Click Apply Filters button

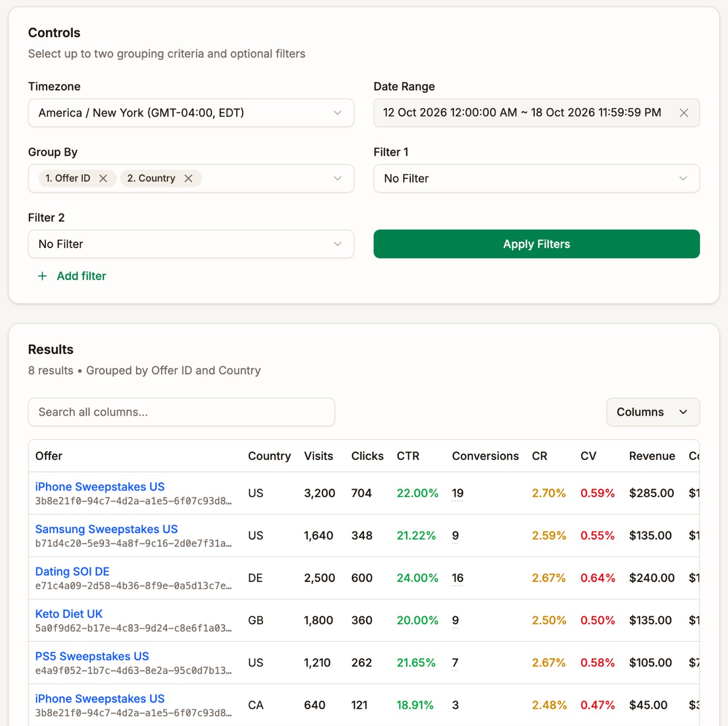[536, 244]
